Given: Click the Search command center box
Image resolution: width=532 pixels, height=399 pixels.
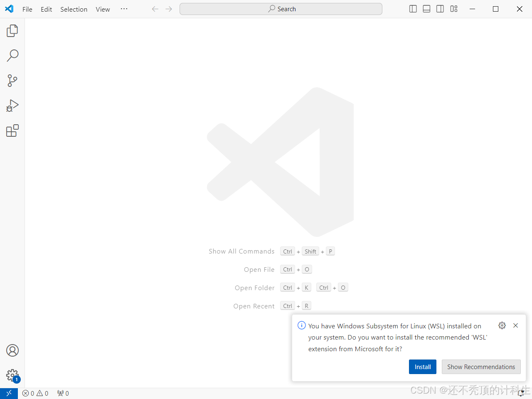Looking at the screenshot, I should point(281,9).
